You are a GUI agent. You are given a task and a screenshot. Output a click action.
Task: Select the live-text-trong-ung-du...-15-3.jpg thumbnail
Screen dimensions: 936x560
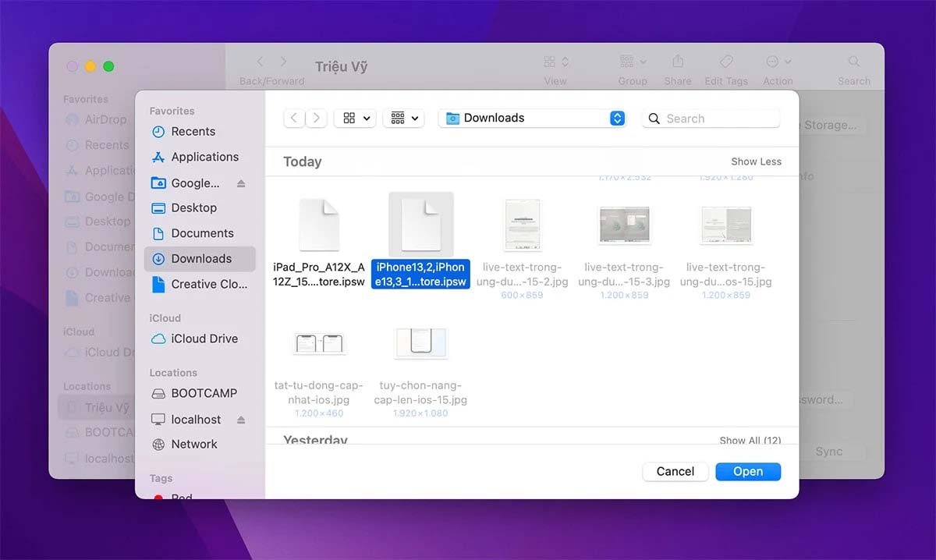tap(624, 225)
